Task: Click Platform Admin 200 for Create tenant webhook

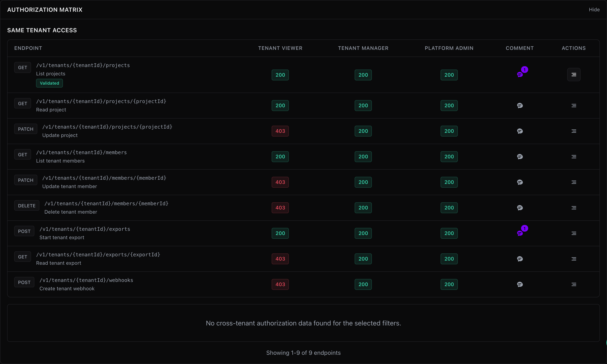Action: tap(449, 284)
